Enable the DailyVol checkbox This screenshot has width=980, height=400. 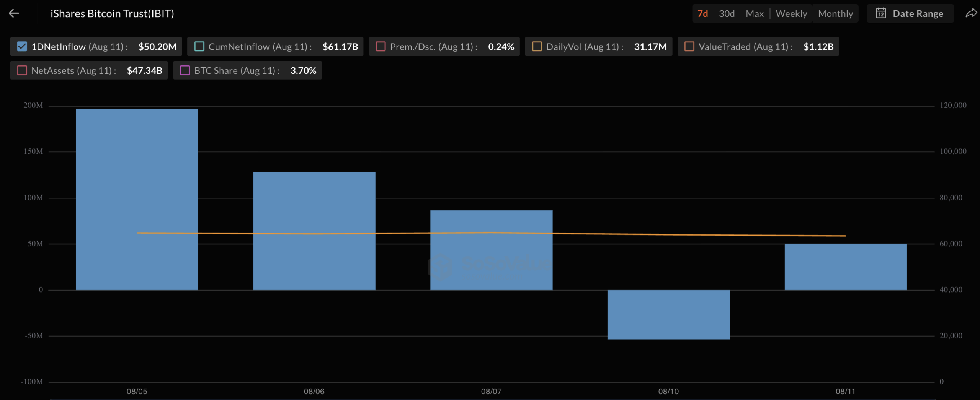537,47
